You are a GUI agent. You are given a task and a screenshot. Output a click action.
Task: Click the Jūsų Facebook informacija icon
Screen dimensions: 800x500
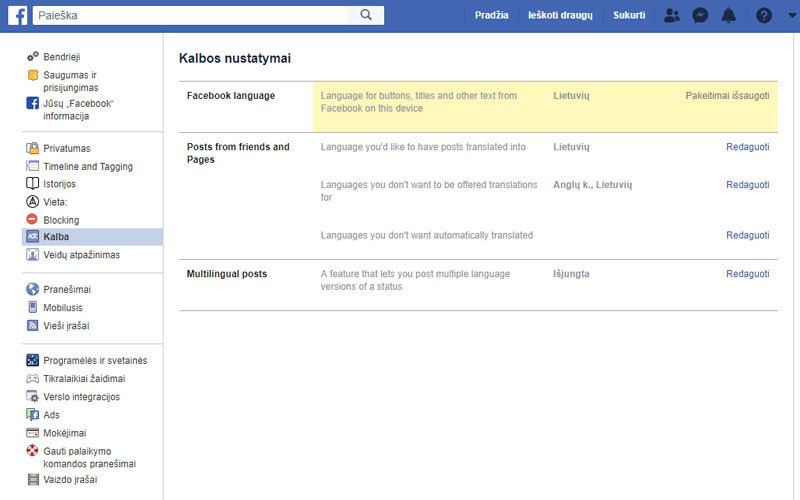tap(33, 103)
